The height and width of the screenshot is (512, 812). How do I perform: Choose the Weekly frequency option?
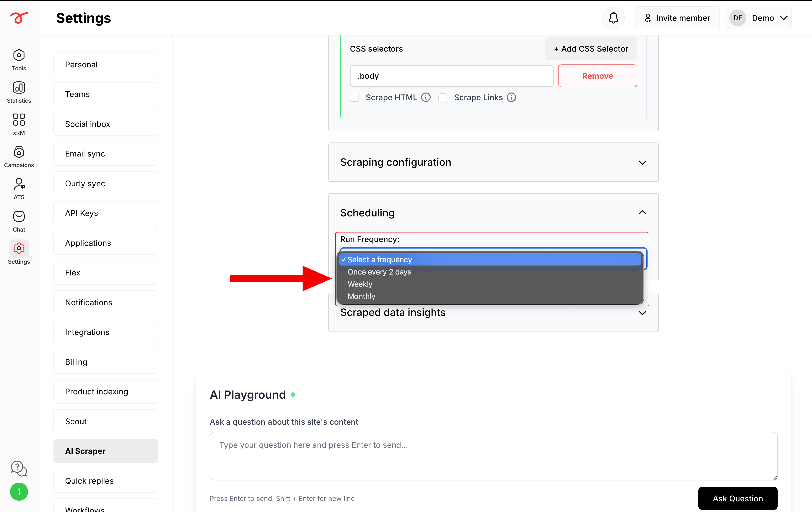click(490, 284)
